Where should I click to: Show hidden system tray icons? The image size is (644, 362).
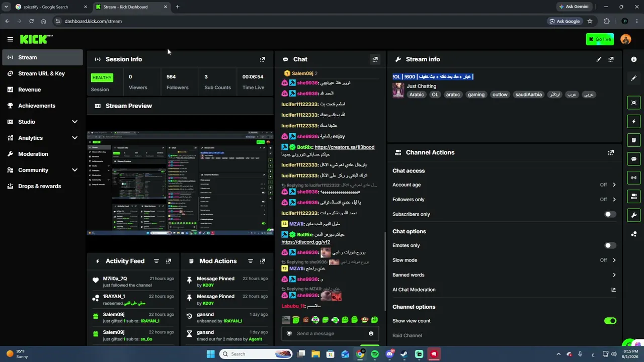pos(558,354)
